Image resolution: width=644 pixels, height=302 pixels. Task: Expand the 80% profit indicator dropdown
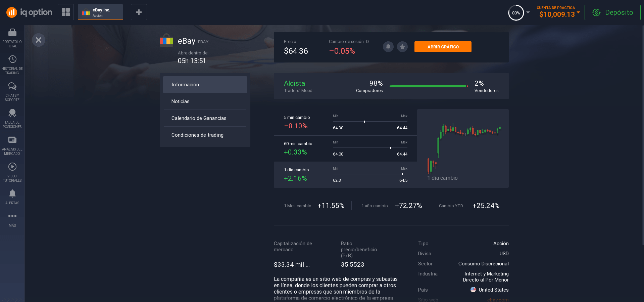tap(528, 12)
